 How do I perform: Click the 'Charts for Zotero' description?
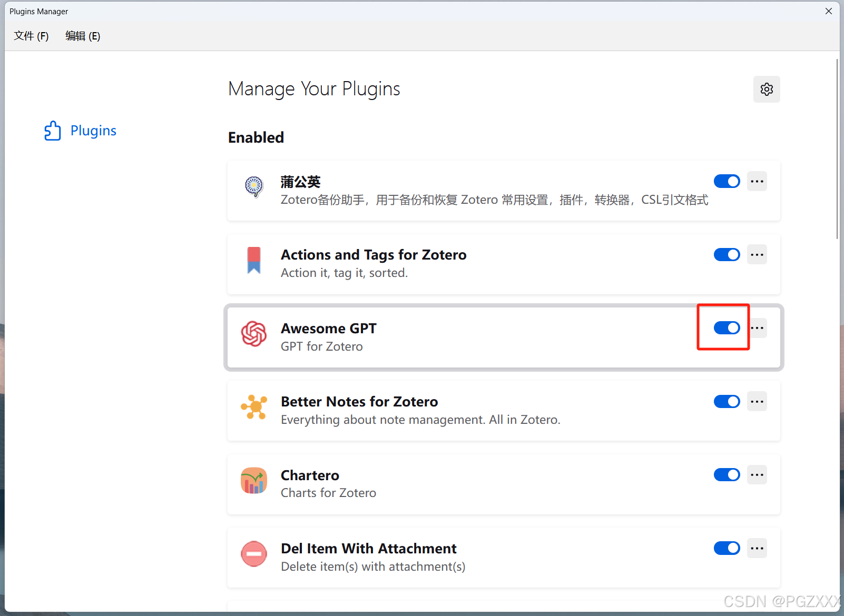pos(329,493)
